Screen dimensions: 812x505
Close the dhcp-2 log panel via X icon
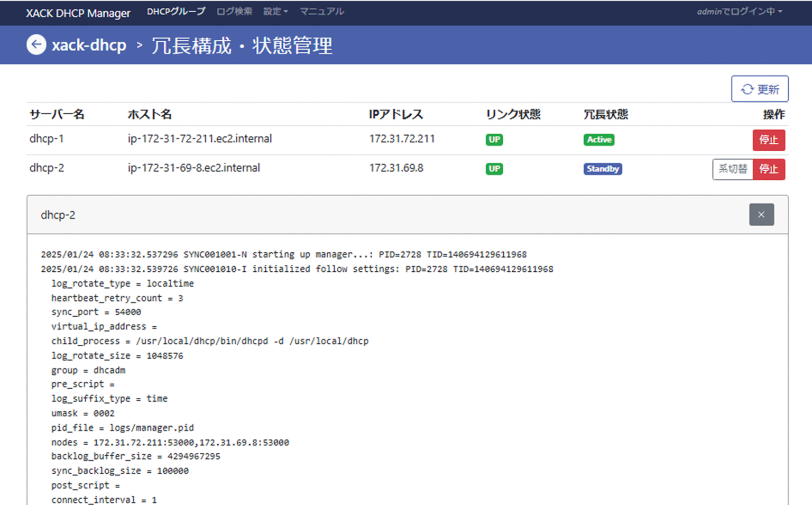761,215
